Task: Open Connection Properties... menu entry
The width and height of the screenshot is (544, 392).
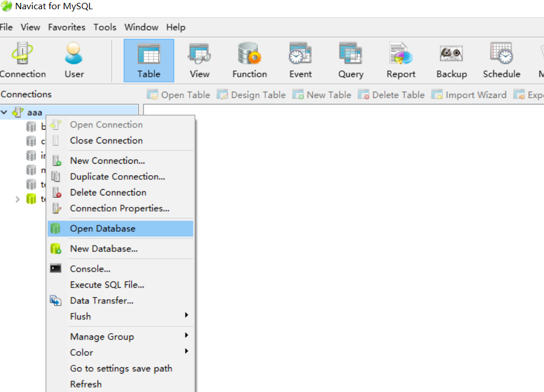Action: [120, 208]
